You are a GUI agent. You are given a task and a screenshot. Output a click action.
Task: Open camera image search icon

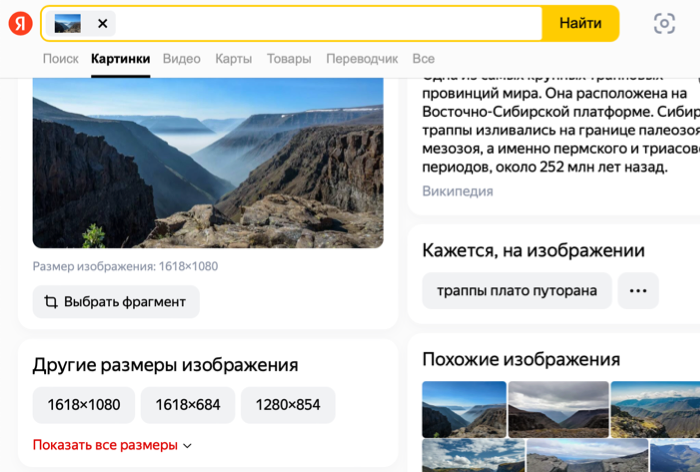(x=664, y=23)
